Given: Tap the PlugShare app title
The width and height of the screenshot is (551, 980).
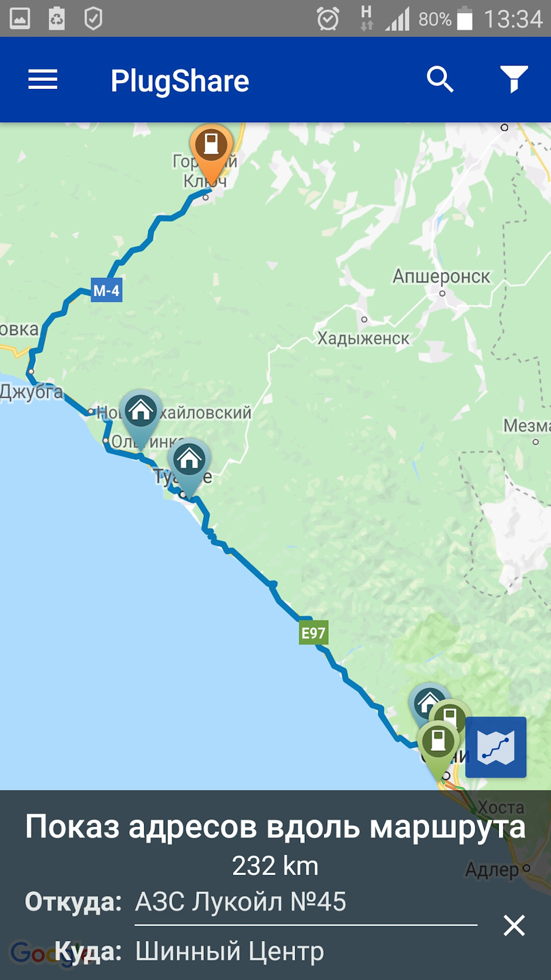Looking at the screenshot, I should (180, 80).
